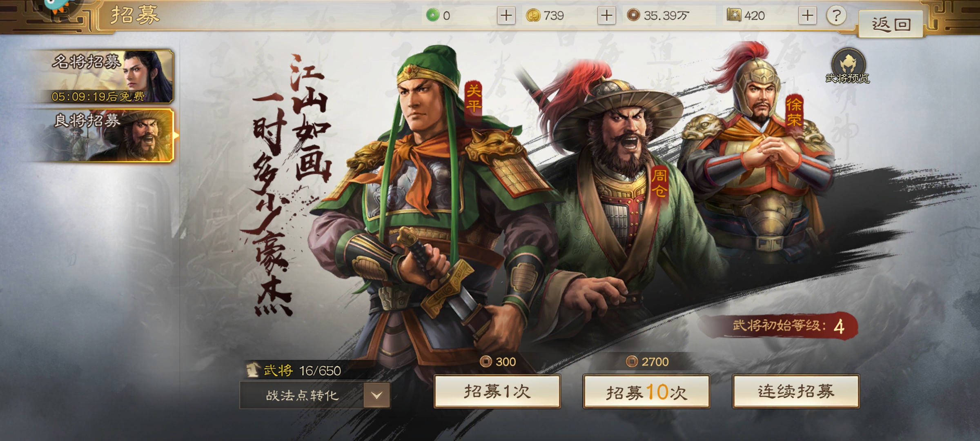The height and width of the screenshot is (441, 980).
Task: Add jade with the plus beside 0
Action: [x=506, y=16]
